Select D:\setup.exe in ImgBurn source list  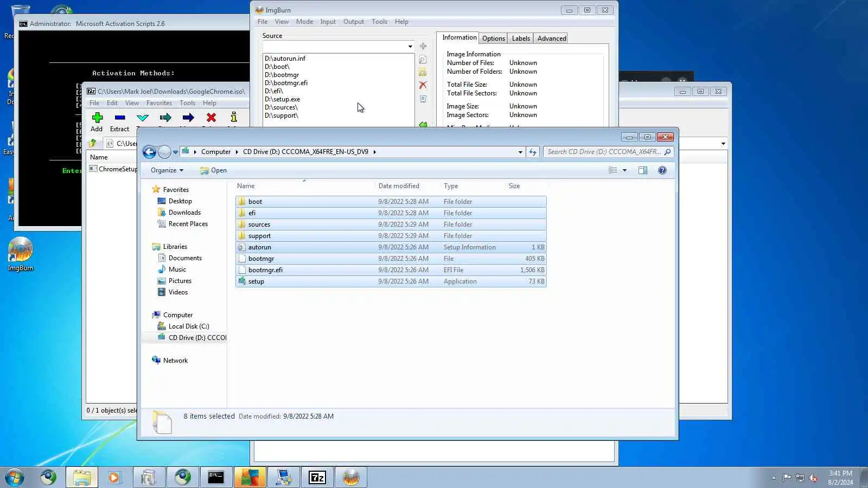point(283,99)
